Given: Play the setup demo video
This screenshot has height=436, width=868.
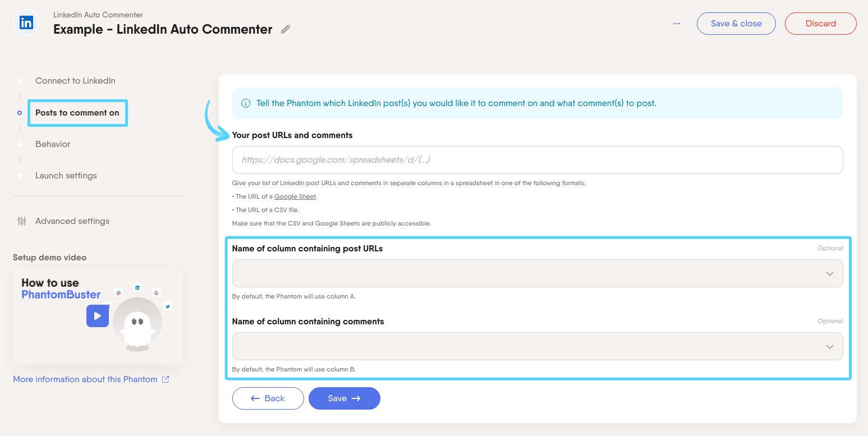Looking at the screenshot, I should tap(97, 316).
